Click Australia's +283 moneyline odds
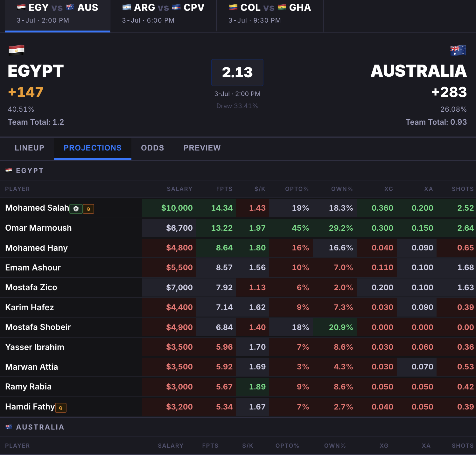The image size is (476, 455). coord(449,92)
